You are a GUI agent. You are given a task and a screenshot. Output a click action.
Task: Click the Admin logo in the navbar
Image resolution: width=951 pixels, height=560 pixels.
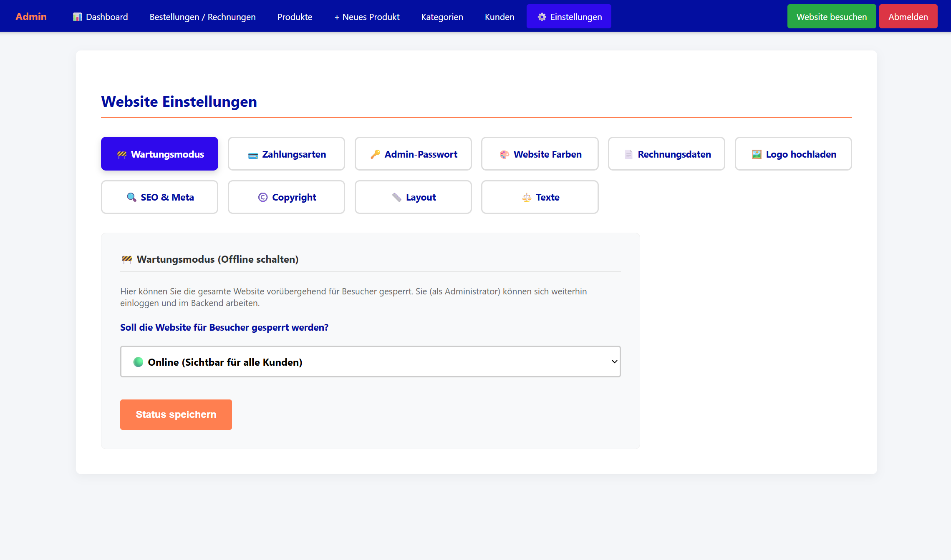click(31, 16)
